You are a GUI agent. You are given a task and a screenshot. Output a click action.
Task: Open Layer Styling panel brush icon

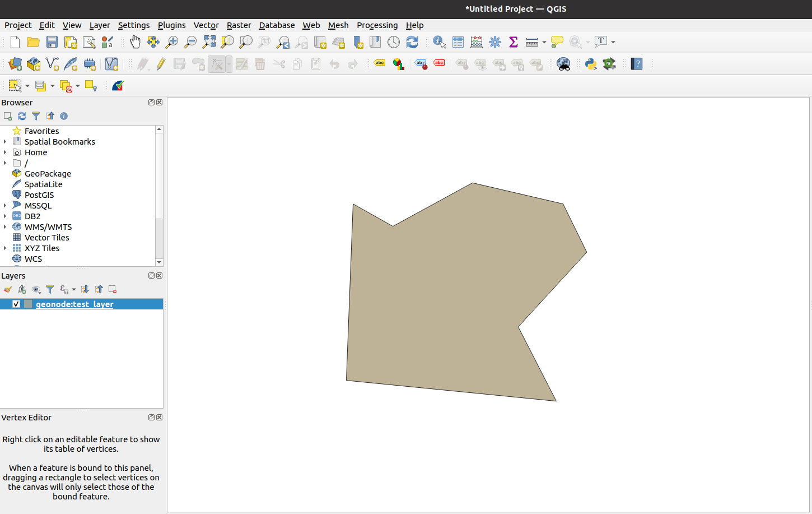coord(8,289)
